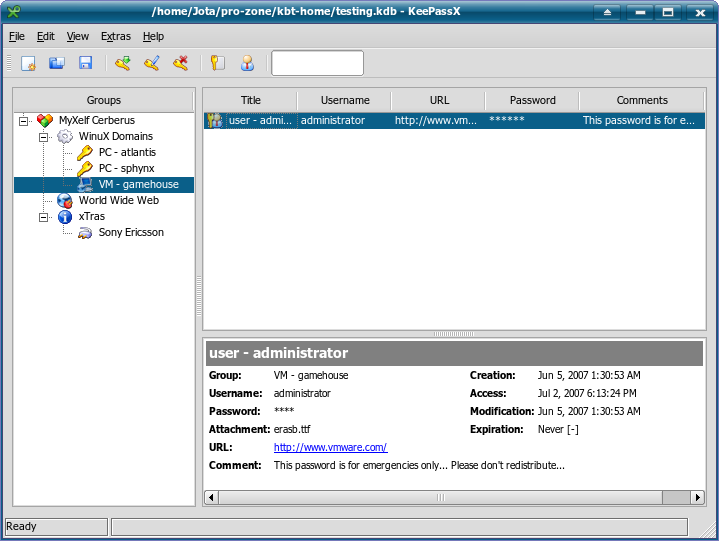Click the info icon beside xTras
719x541 pixels.
65,217
